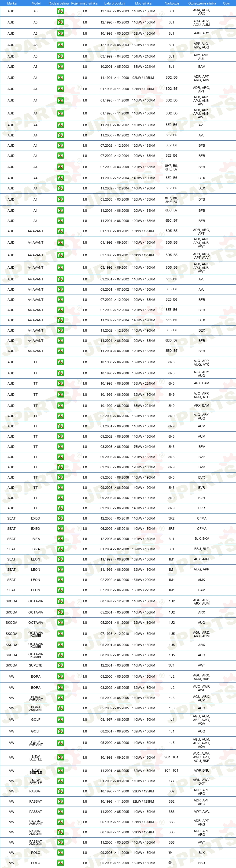This screenshot has width=236, height=868.
Task: Select the 1J5 body code cell
Action: 171,743
